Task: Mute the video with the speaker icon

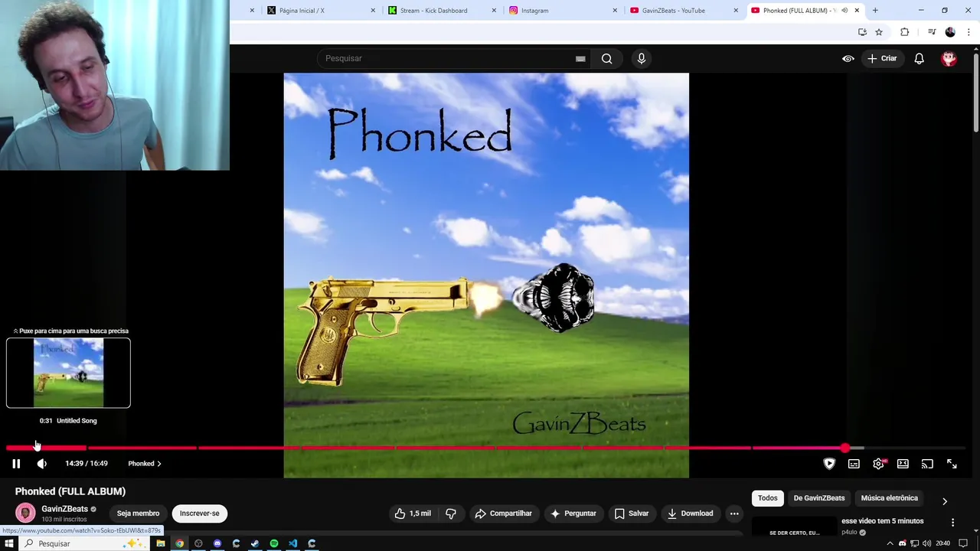Action: 42,464
